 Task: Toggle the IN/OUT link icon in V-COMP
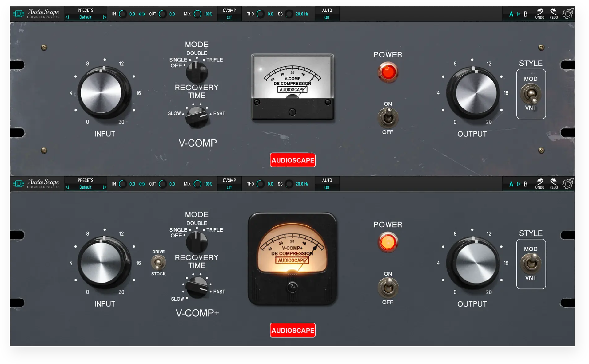[x=142, y=14]
